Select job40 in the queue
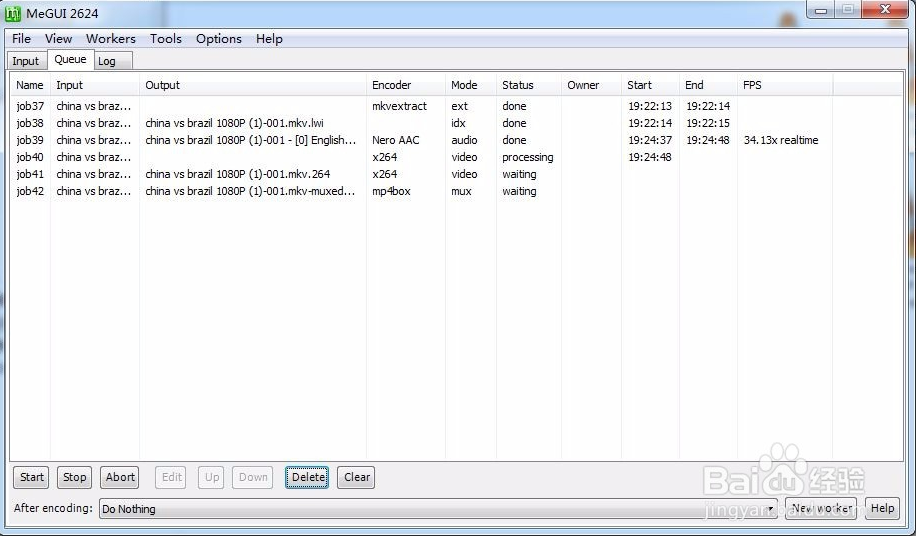This screenshot has height=536, width=916. pyautogui.click(x=30, y=157)
